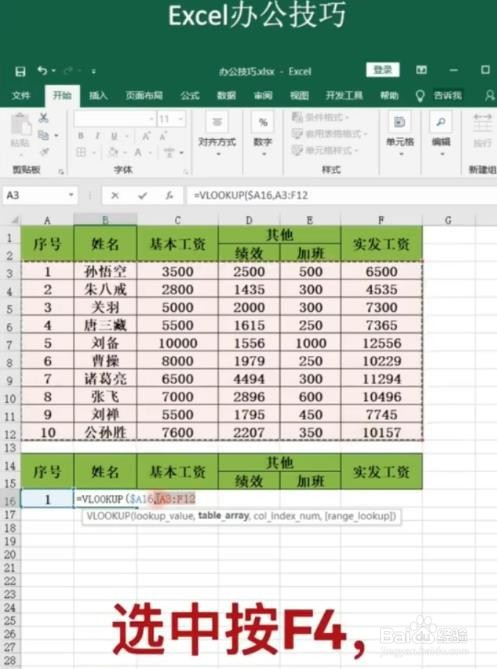Viewport: 497px width, 669px height.
Task: Click the Font Color A icon
Action: pyautogui.click(x=138, y=152)
